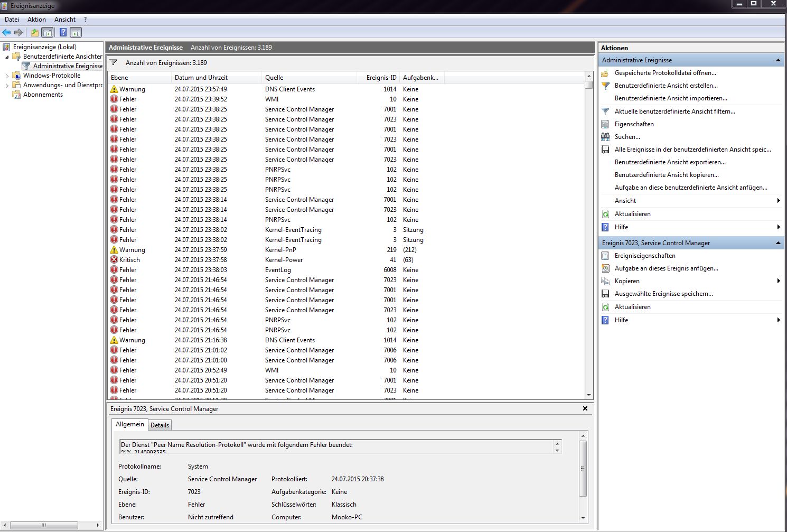Expand Anwendungs- und Dienstprotokolle node
The height and width of the screenshot is (532, 787).
[7, 85]
